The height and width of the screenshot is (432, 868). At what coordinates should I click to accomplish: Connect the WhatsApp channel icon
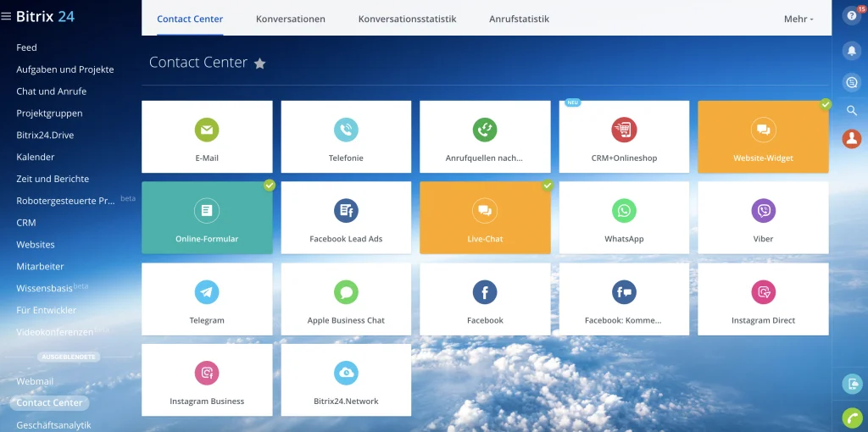coord(624,211)
